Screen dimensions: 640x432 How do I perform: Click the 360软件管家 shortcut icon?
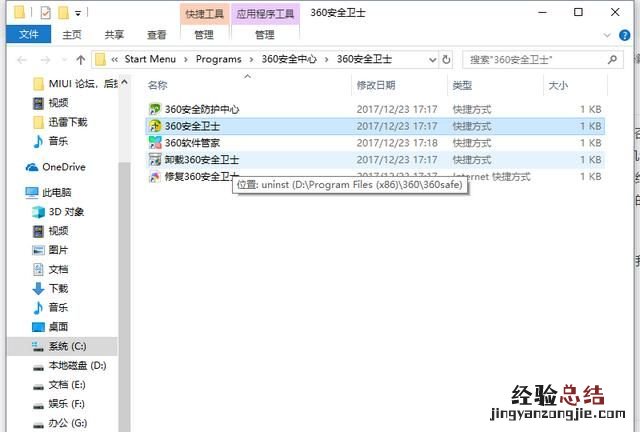pyautogui.click(x=155, y=143)
